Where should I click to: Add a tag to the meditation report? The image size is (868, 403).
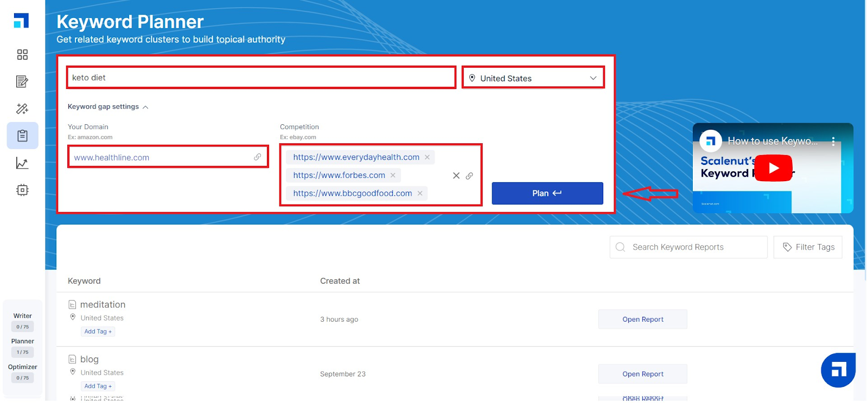[x=98, y=331]
